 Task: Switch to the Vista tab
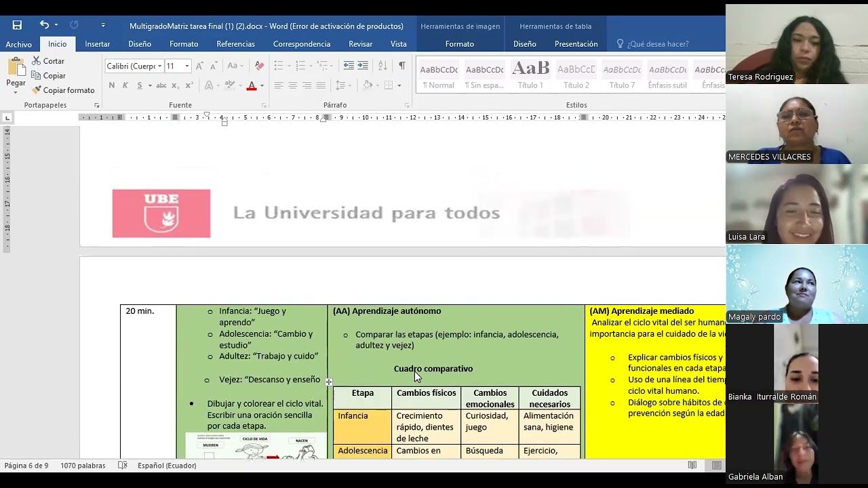coord(399,44)
